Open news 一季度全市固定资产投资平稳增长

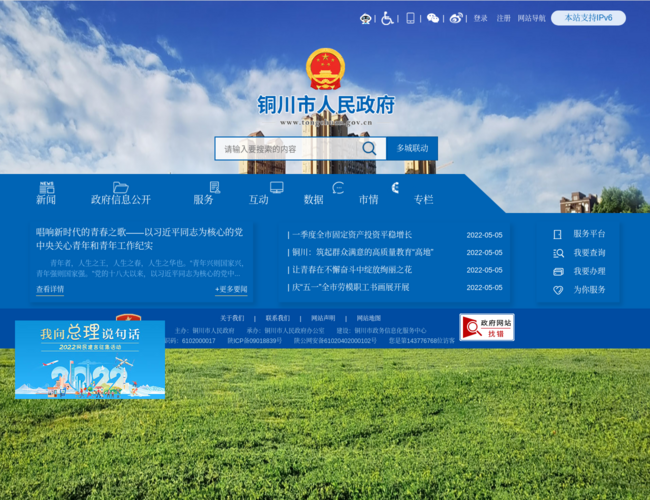tap(352, 235)
